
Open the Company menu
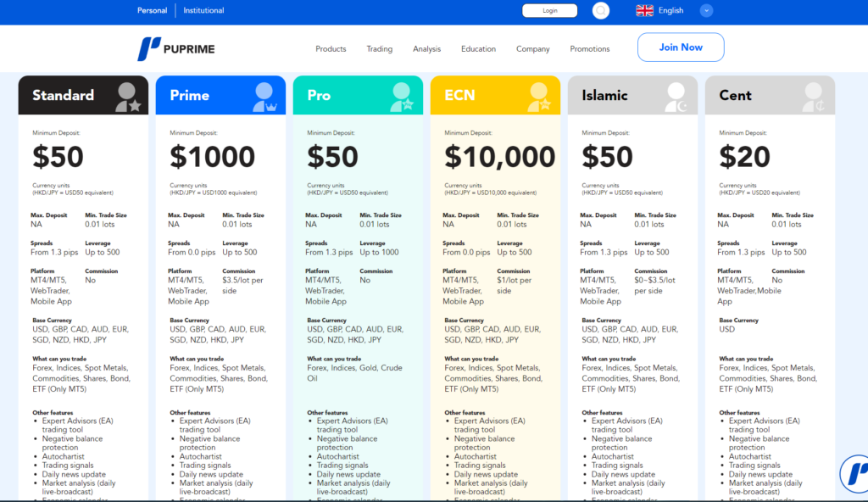(x=532, y=49)
